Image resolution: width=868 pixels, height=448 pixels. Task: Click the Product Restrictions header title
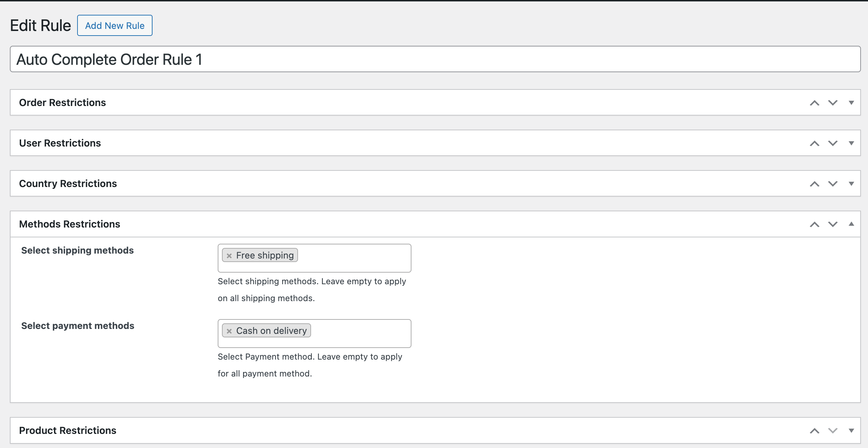(68, 430)
